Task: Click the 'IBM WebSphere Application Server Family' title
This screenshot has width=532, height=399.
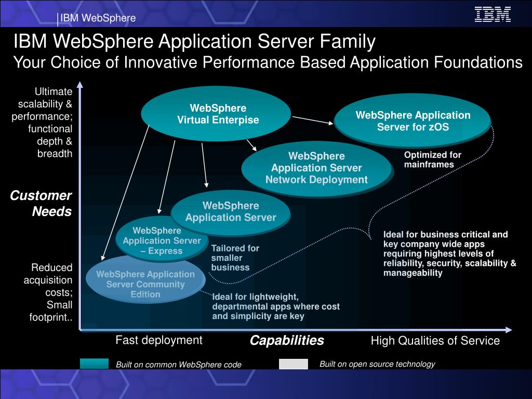Action: pos(194,42)
